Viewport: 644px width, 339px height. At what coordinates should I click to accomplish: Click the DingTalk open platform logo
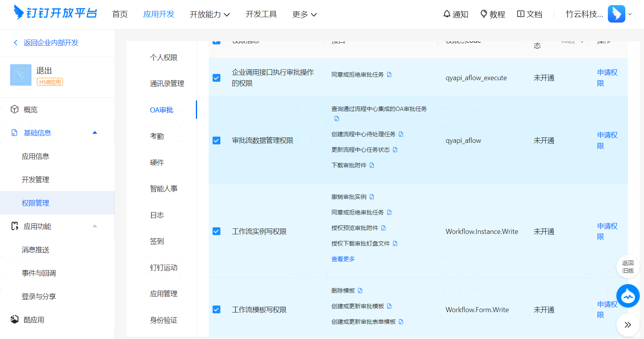click(55, 13)
